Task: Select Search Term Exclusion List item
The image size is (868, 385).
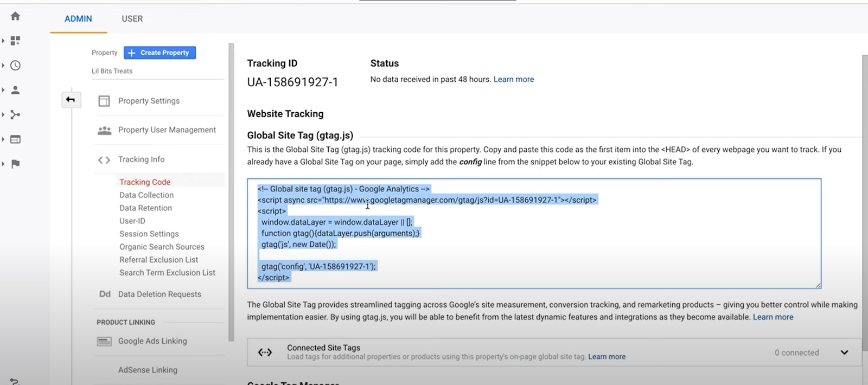Action: pos(167,273)
